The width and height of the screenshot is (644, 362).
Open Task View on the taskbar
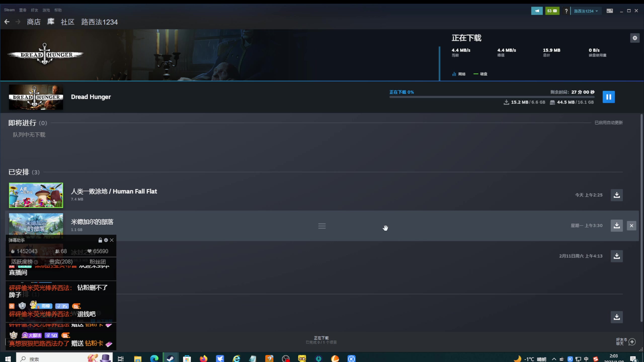click(121, 359)
